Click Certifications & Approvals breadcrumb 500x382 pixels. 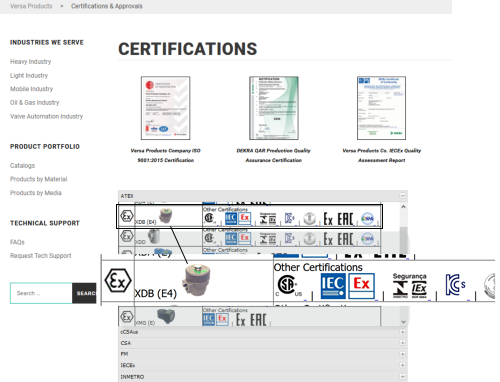[107, 6]
